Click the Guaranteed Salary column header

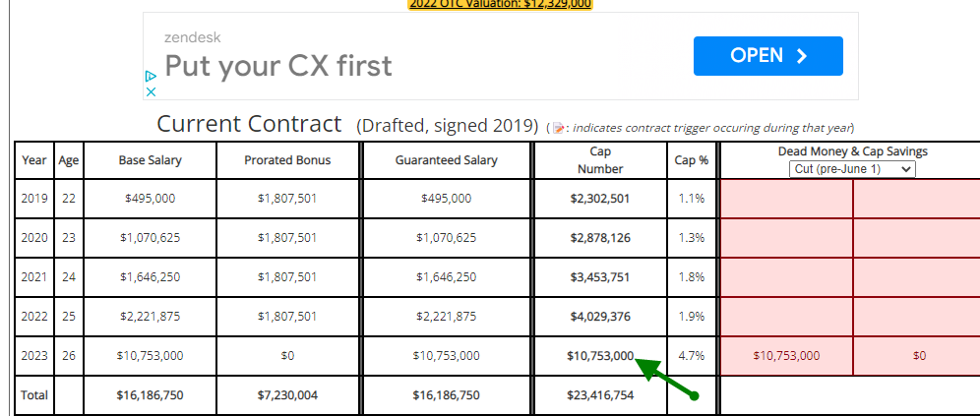click(447, 160)
